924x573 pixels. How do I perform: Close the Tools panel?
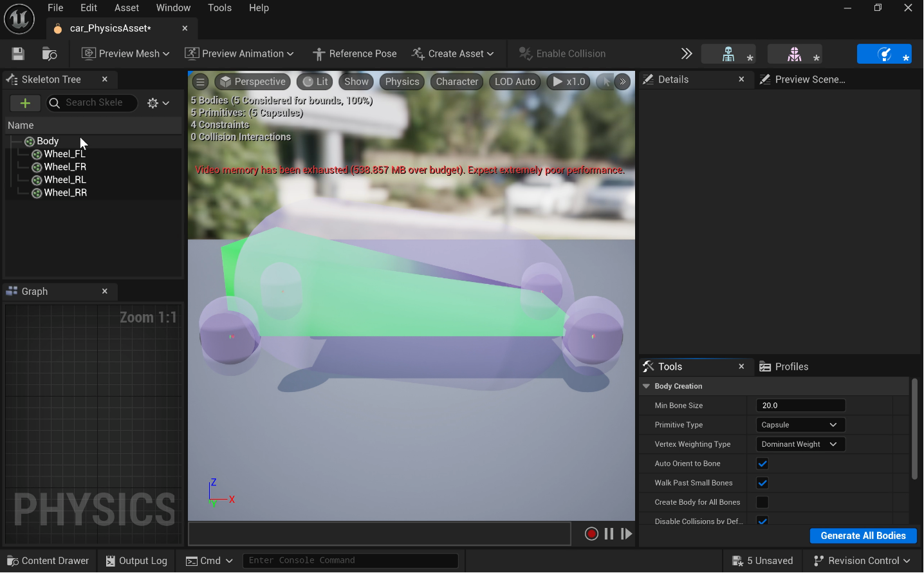tap(741, 366)
